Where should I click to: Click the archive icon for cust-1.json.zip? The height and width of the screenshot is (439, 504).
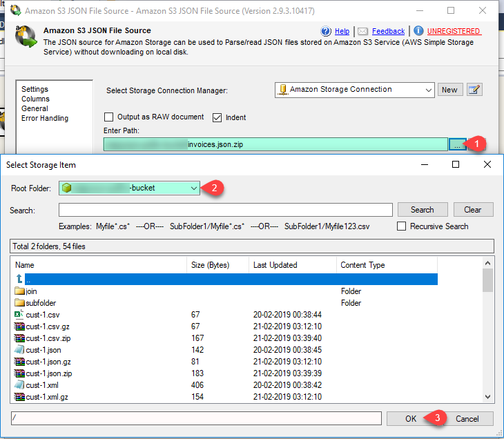(19, 373)
